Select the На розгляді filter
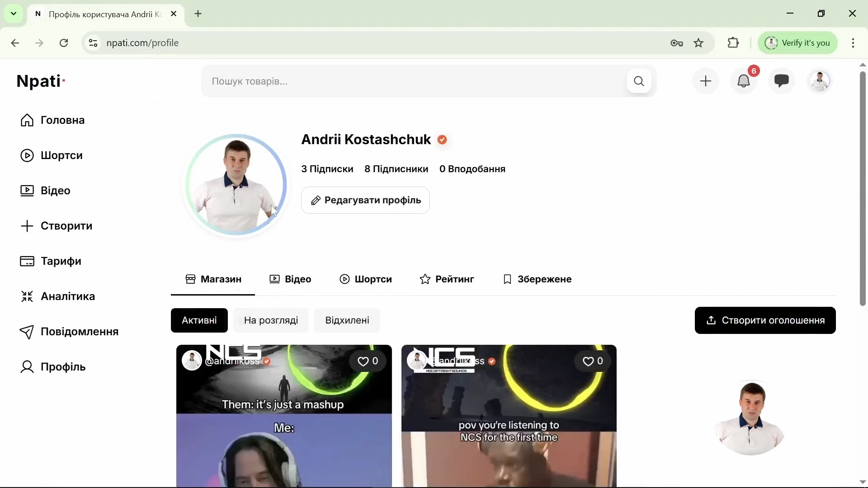Viewport: 868px width, 488px height. click(271, 321)
